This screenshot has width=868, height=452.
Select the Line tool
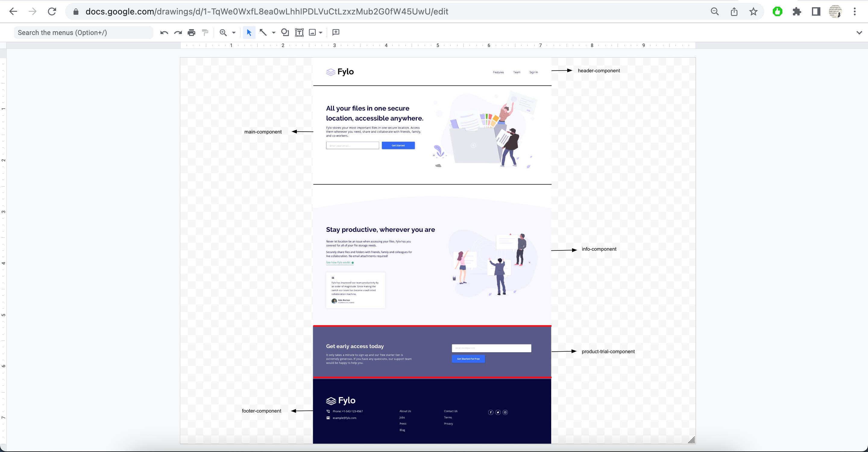(x=263, y=33)
